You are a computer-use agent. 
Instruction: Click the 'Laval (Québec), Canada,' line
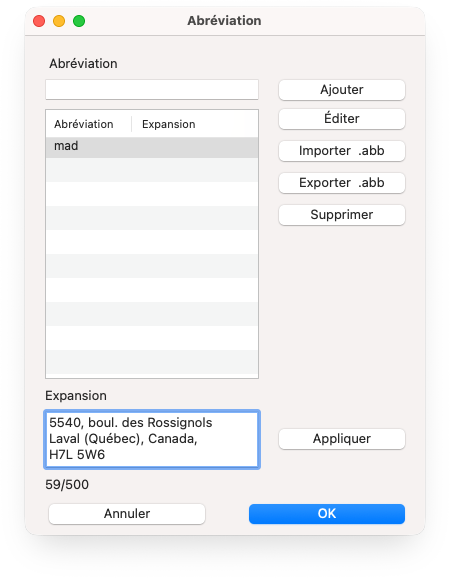click(x=123, y=439)
